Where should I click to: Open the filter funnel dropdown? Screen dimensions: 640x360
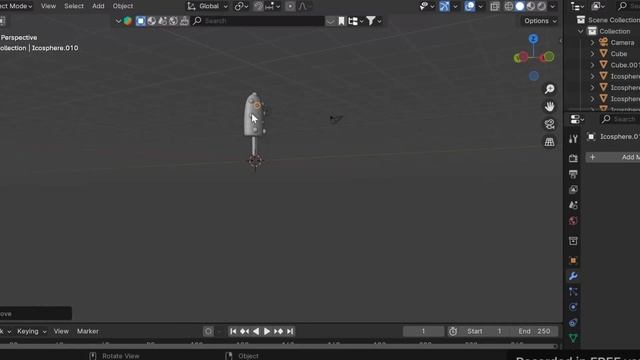374,21
